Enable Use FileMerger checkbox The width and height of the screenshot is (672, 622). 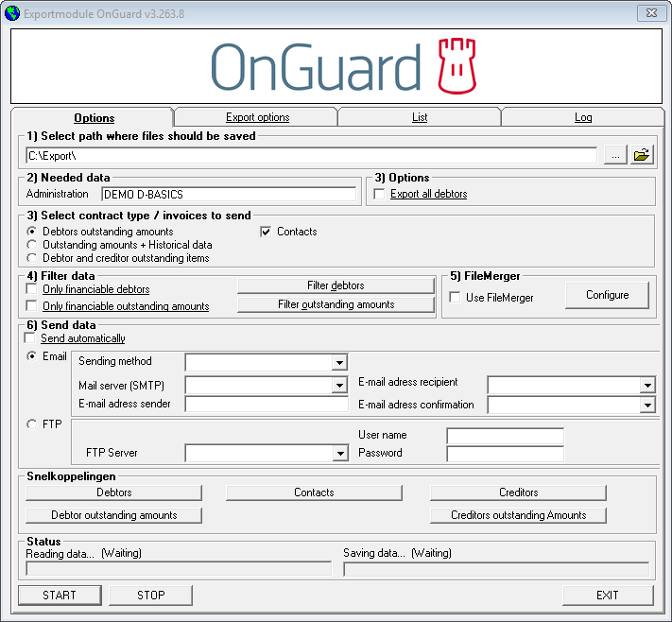coord(456,297)
